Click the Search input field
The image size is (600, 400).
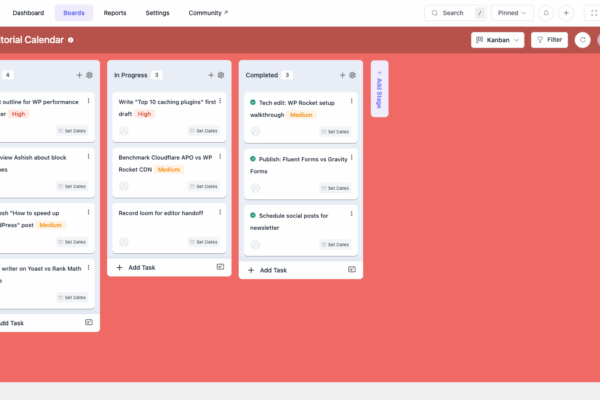click(455, 13)
